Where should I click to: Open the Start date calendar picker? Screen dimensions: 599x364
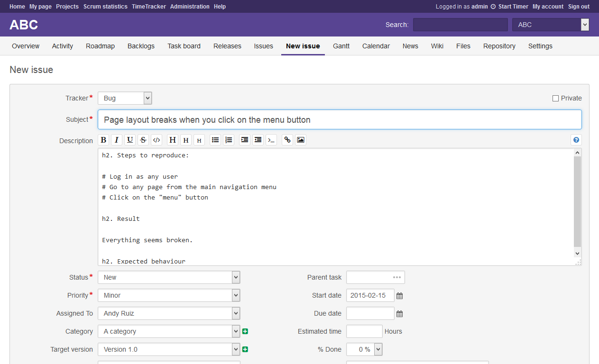(x=400, y=296)
